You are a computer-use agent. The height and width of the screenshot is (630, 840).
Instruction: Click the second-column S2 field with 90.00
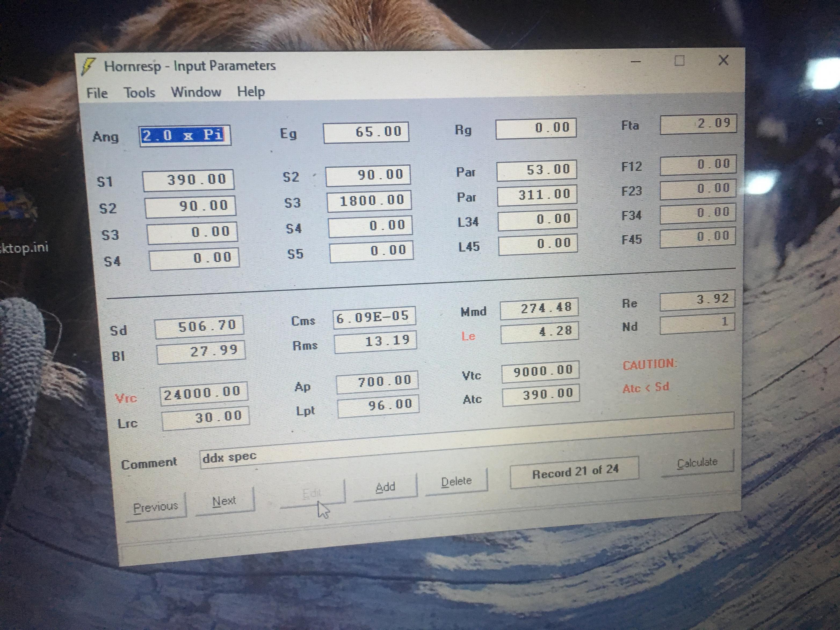coord(368,175)
